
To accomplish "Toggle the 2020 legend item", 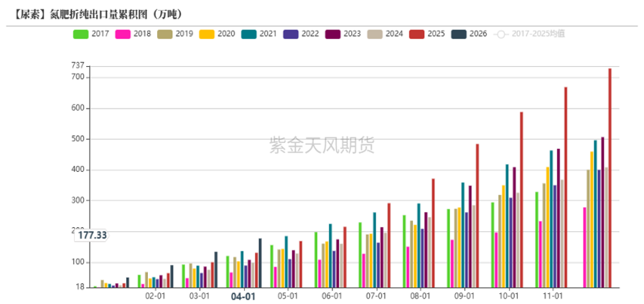I will [217, 34].
